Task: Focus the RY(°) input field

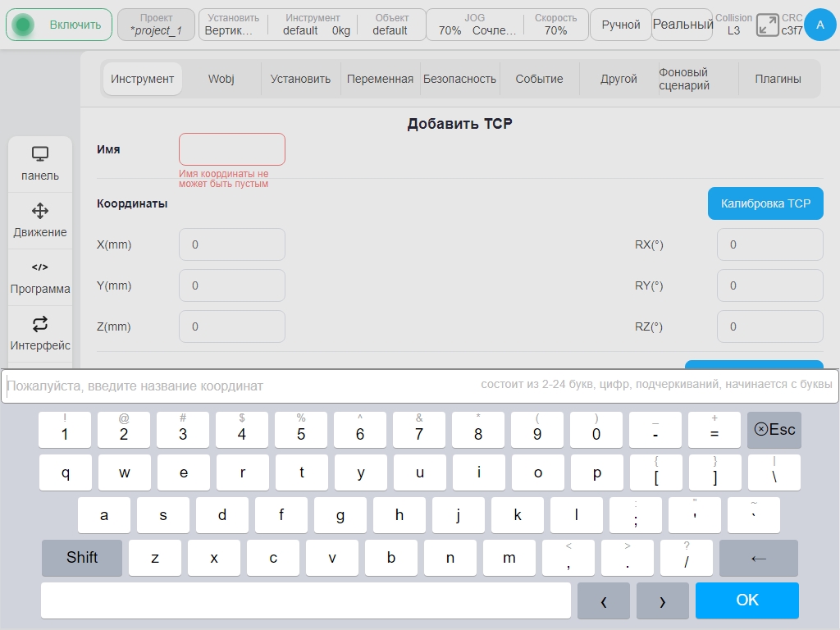Action: [x=769, y=285]
